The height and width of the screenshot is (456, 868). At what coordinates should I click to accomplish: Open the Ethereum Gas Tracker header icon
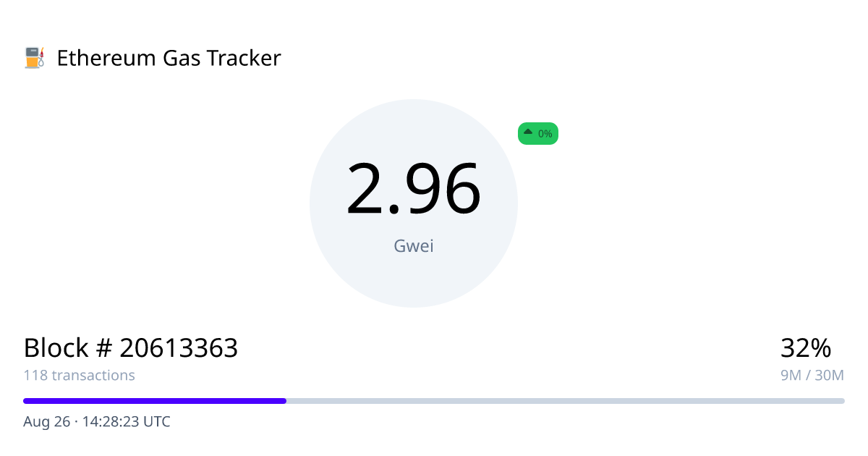click(x=34, y=58)
